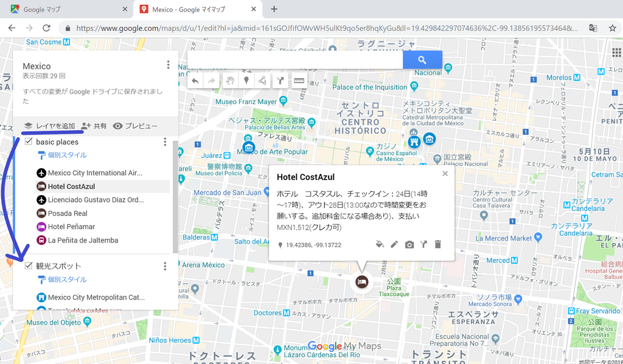Click the translate page icon
Image resolution: width=623 pixels, height=364 pixels.
tap(593, 28)
